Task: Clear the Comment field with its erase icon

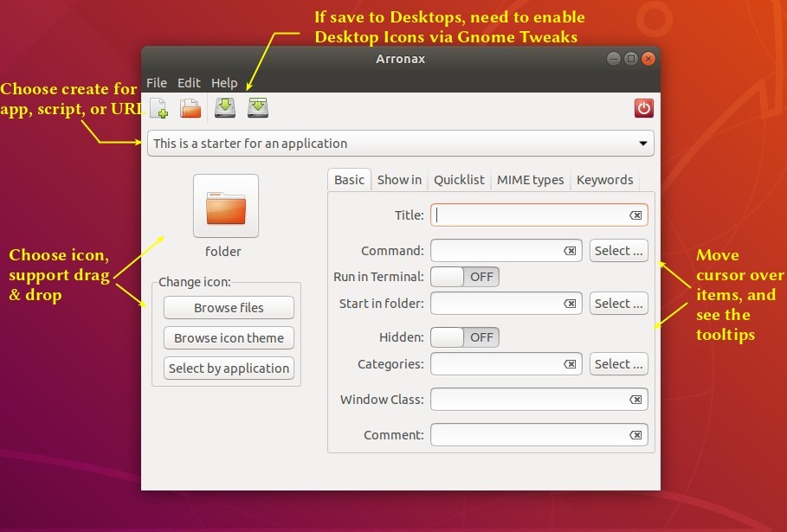Action: (635, 435)
